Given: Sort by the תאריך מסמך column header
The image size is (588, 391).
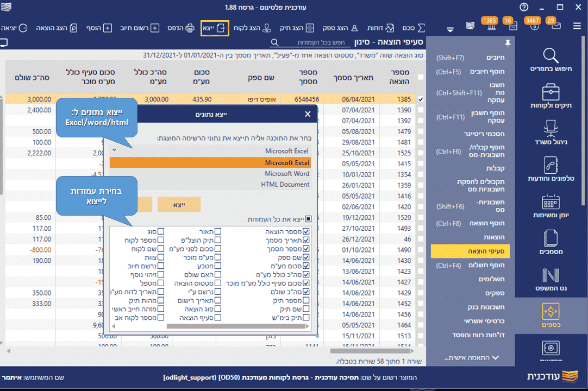Looking at the screenshot, I should coord(353,78).
